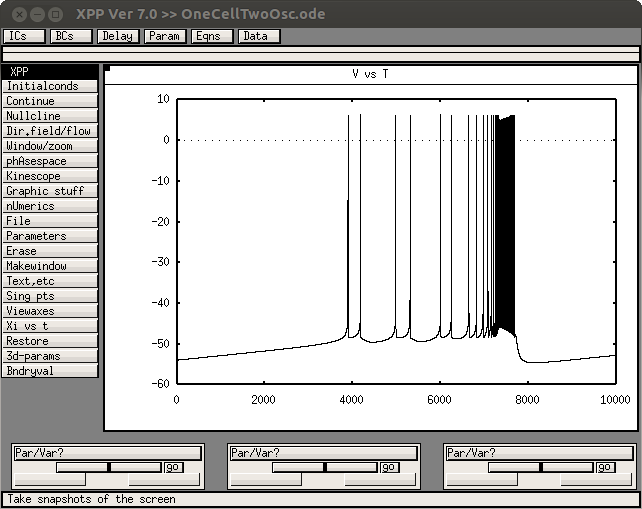Click the middle slider's upper-limit field
Image resolution: width=642 pixels, height=509 pixels.
coord(380,480)
